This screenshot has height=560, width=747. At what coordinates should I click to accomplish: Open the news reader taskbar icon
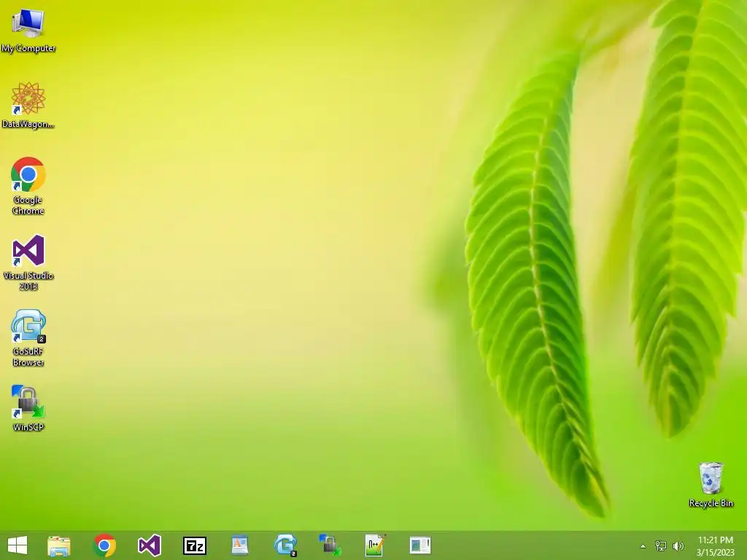(x=420, y=545)
